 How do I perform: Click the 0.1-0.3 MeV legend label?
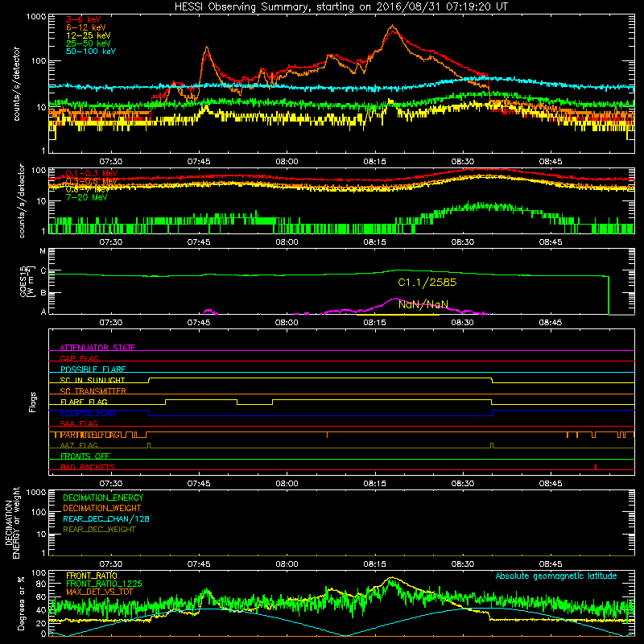[x=92, y=173]
